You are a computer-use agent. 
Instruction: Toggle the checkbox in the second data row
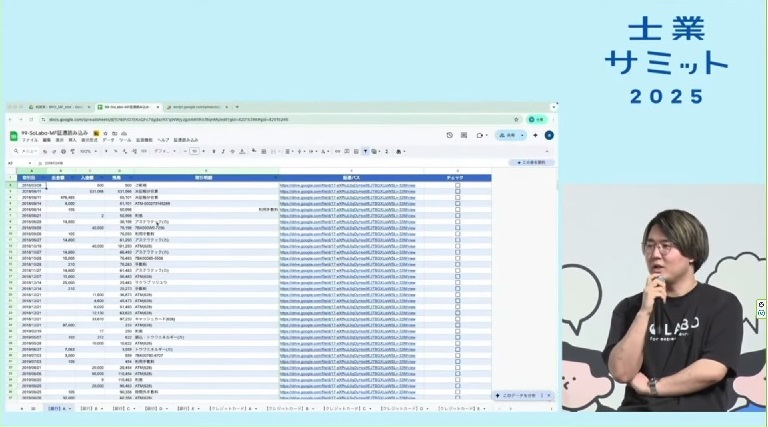[457, 191]
